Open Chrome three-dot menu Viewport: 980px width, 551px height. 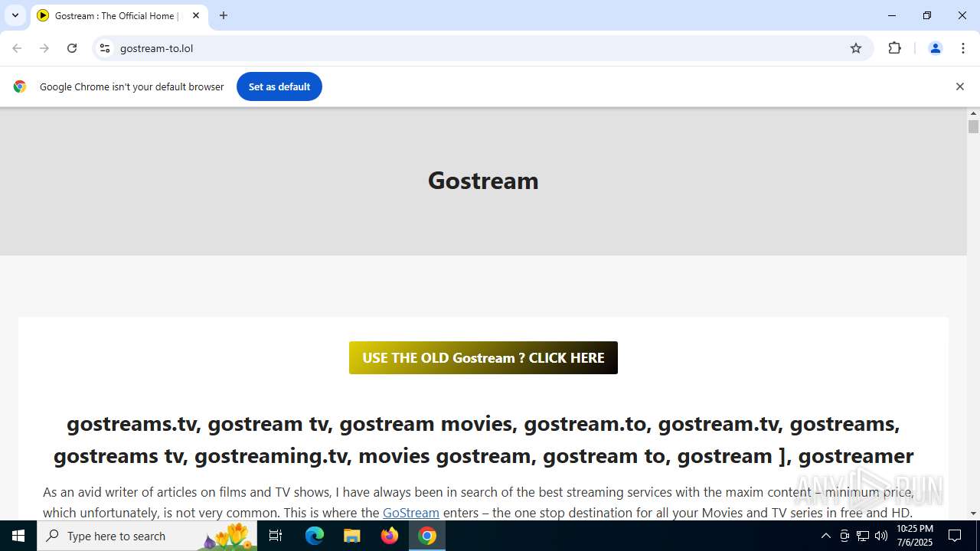click(963, 48)
